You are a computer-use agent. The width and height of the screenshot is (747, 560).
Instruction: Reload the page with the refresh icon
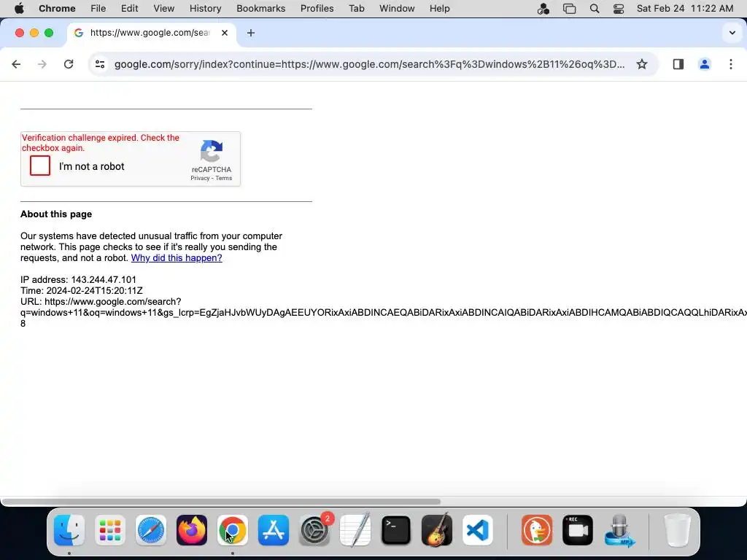69,64
